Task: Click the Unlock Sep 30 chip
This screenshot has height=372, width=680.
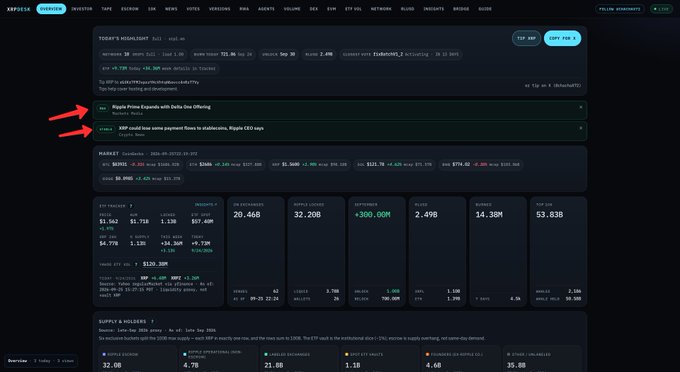Action: (278, 55)
